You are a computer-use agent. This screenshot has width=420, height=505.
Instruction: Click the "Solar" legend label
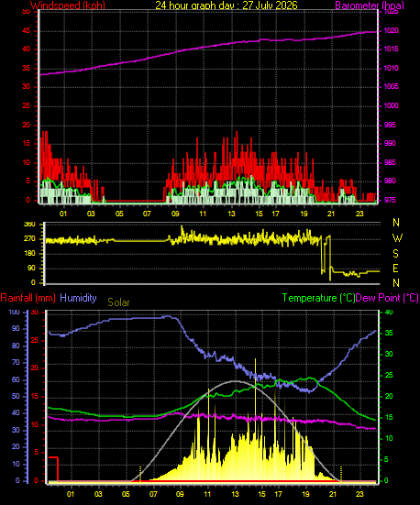118,302
